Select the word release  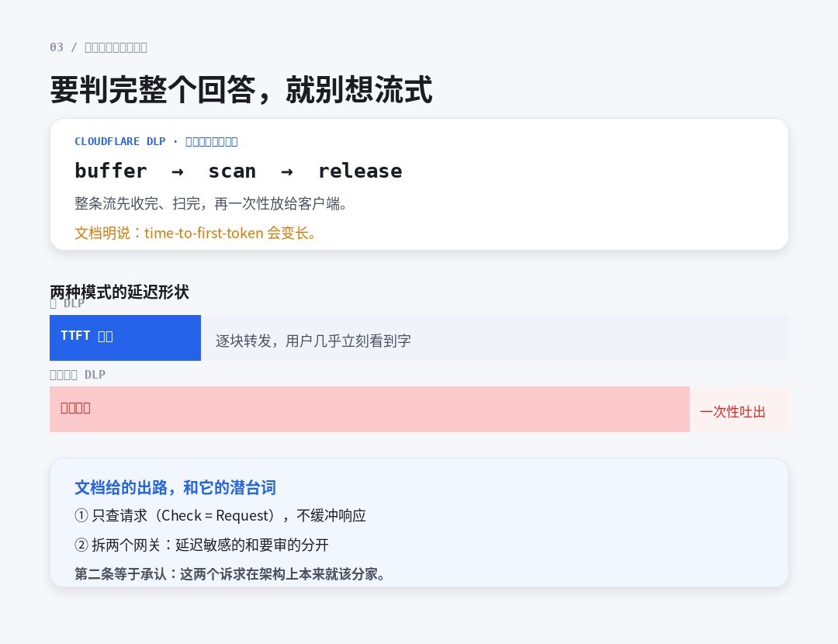pyautogui.click(x=360, y=171)
